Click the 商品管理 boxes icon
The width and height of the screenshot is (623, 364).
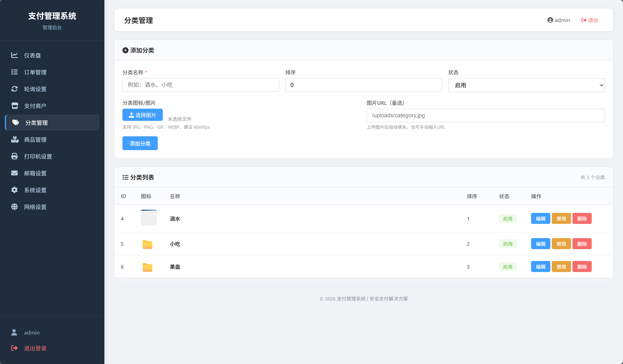point(15,139)
